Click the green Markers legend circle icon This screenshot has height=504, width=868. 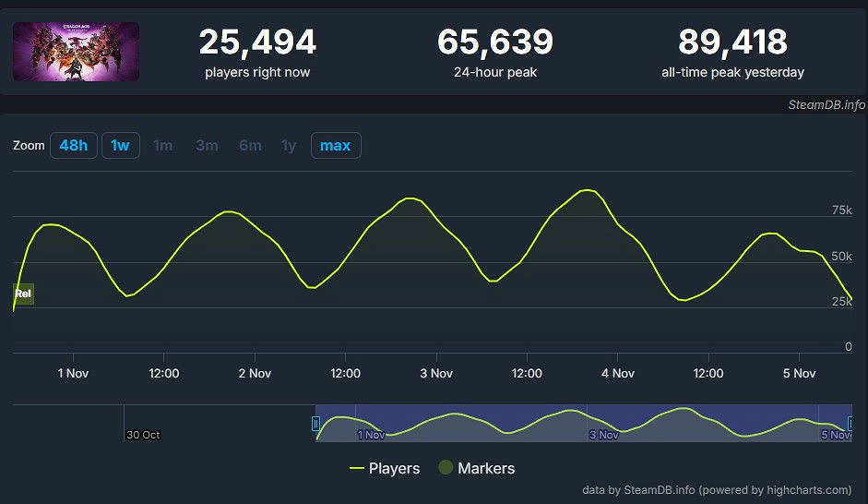tap(446, 468)
